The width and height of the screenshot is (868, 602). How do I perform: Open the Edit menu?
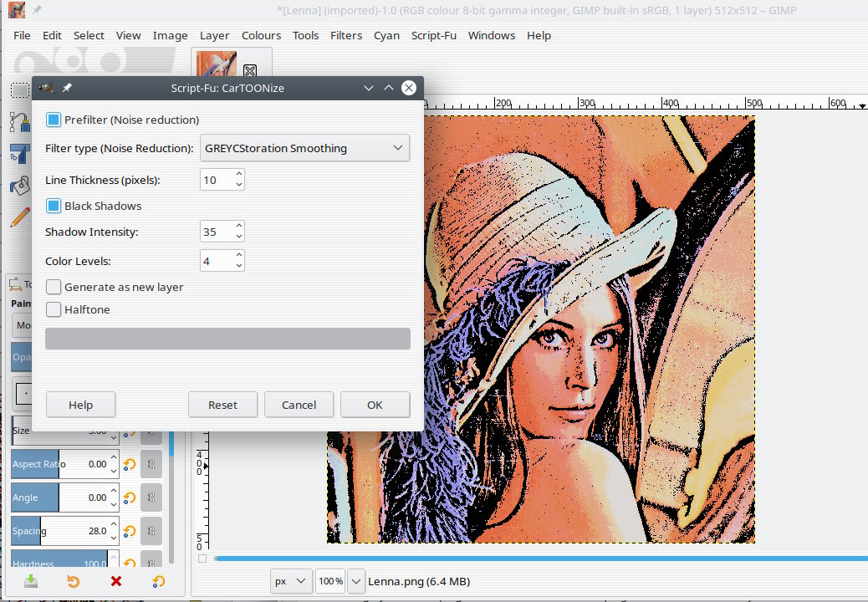click(52, 35)
